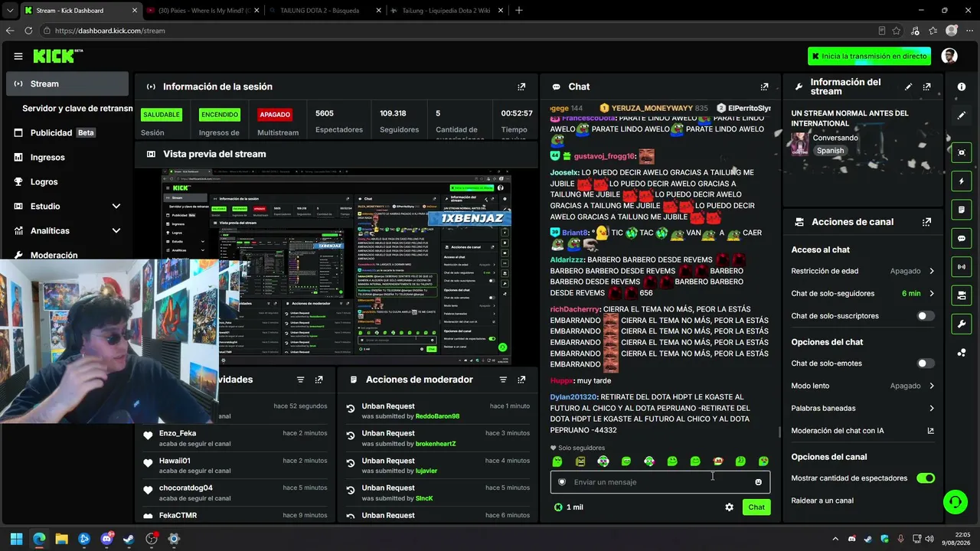Pop out the activity feed panel
The image size is (980, 551).
click(319, 380)
